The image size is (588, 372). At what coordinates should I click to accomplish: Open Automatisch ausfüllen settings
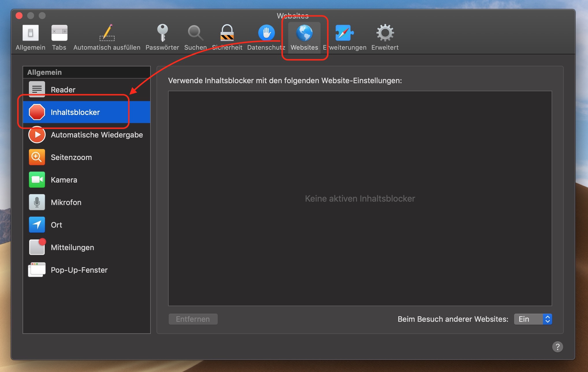click(x=107, y=38)
